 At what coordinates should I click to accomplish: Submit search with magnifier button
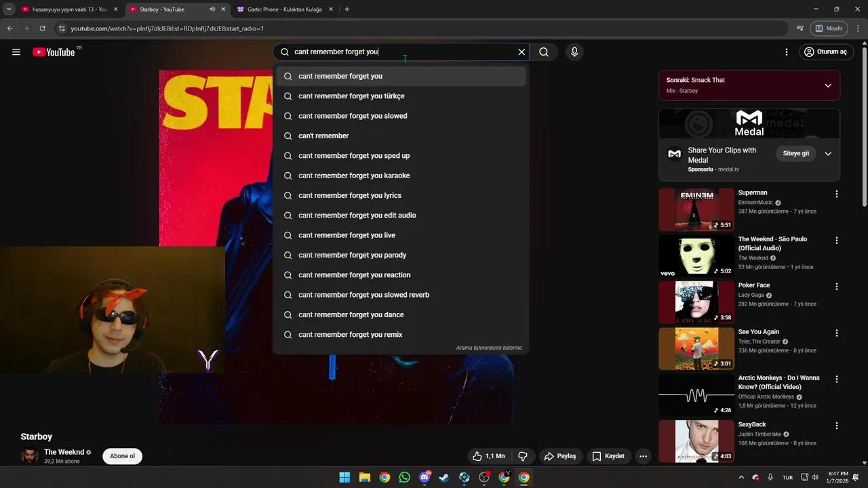click(544, 52)
